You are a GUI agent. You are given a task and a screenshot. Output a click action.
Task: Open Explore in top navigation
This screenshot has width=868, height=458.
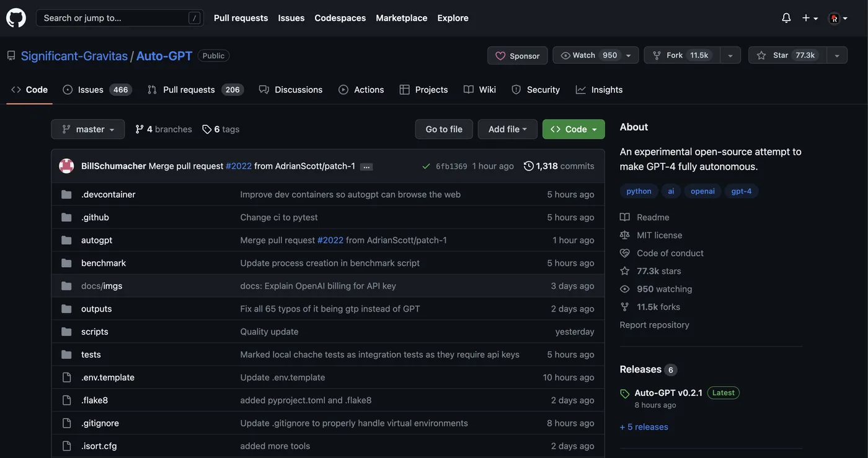point(453,18)
